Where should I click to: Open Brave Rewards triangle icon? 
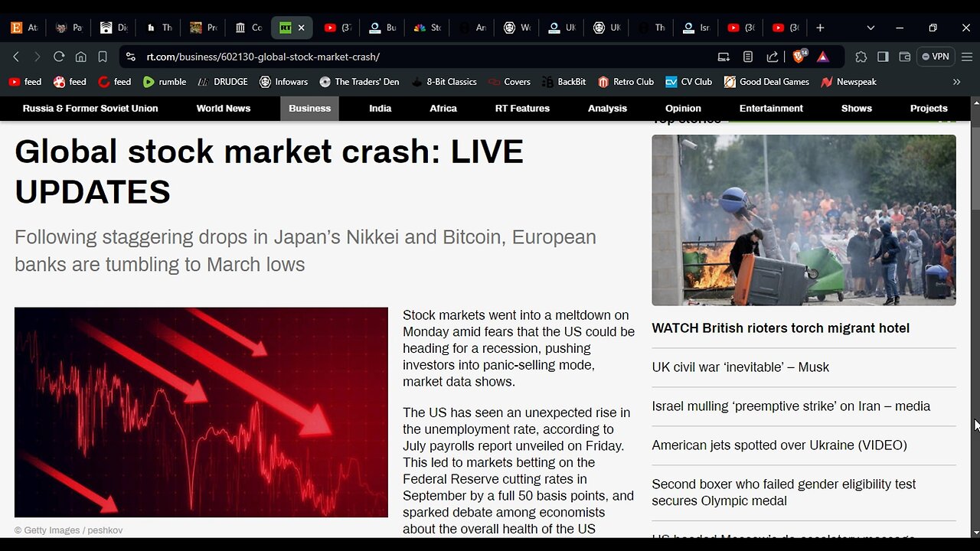823,57
